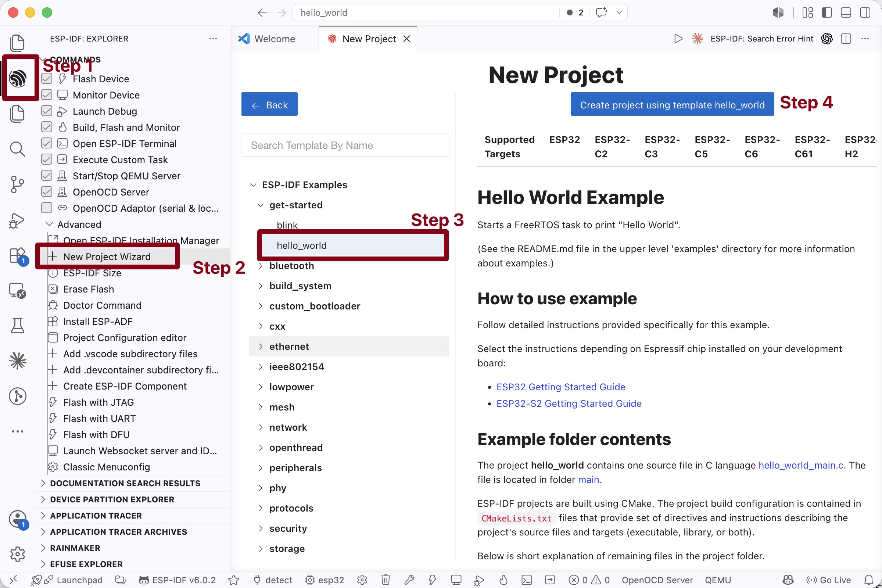Image resolution: width=882 pixels, height=588 pixels.
Task: Toggle OpenOCD Server checkbox
Action: coord(47,191)
